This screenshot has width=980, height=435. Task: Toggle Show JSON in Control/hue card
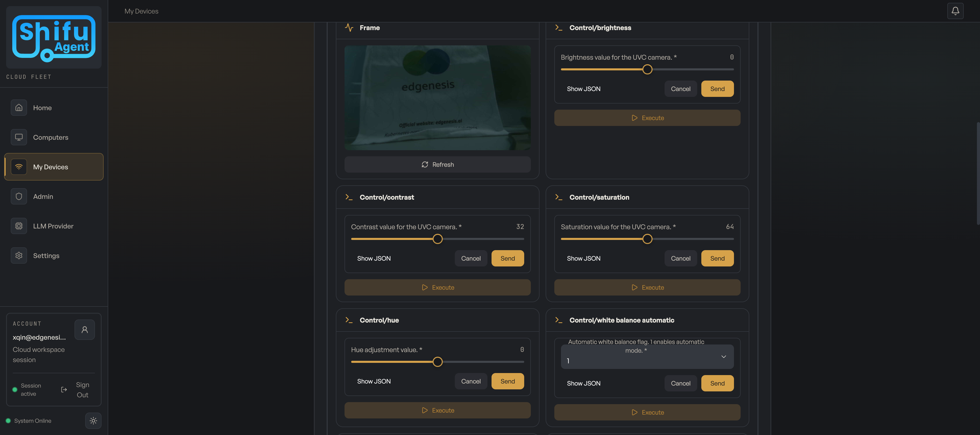click(x=374, y=381)
